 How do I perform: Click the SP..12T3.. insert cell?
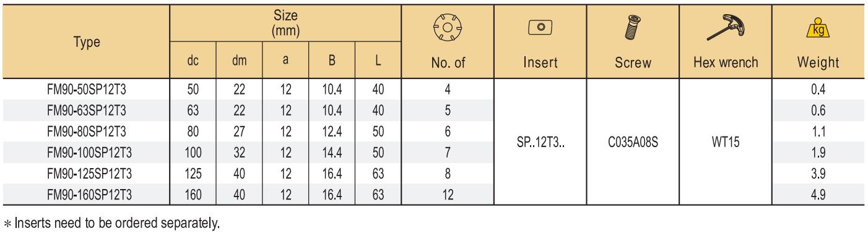pos(540,143)
